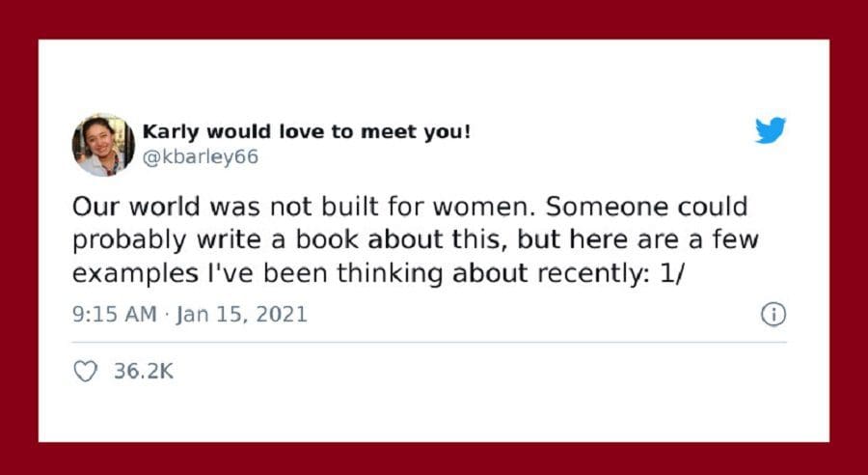Click the sentence 'Our world was not built for women.'
The width and height of the screenshot is (868, 475).
(305, 207)
